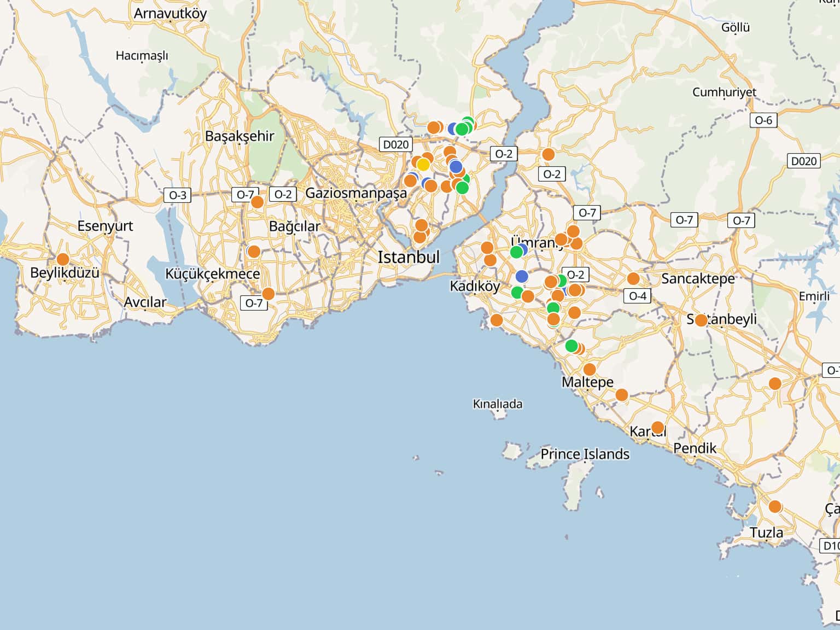
Task: Click the orange marker at Beylikdüzü
Action: [x=63, y=259]
